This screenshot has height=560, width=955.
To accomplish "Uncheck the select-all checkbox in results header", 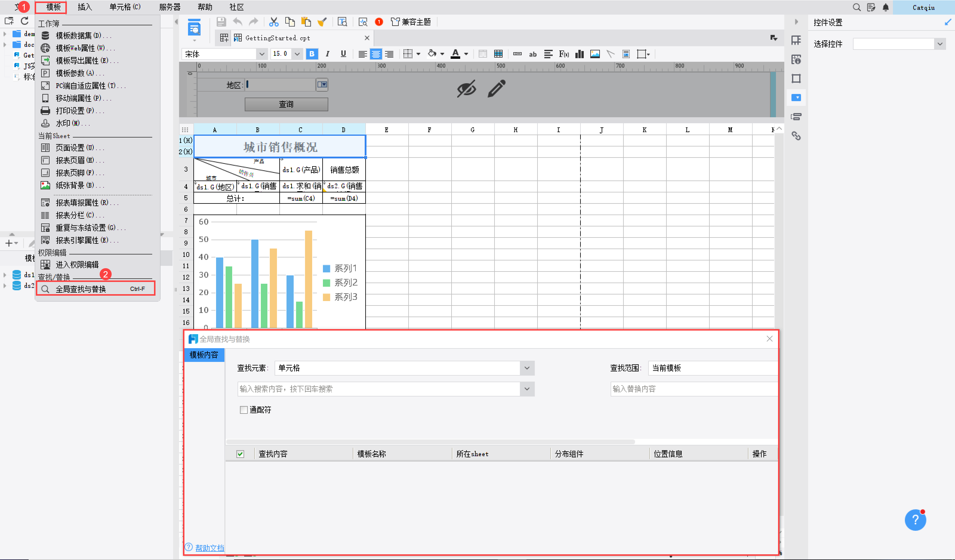I will pyautogui.click(x=240, y=453).
